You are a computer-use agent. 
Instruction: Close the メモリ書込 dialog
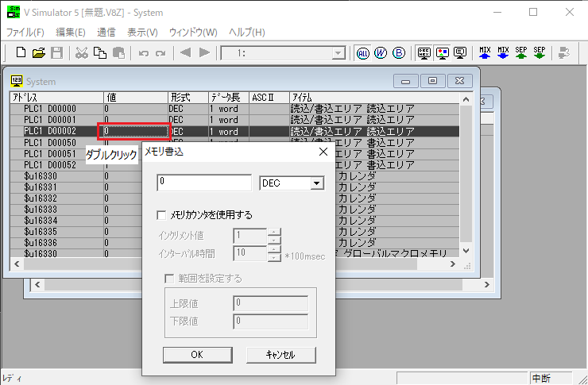[323, 152]
